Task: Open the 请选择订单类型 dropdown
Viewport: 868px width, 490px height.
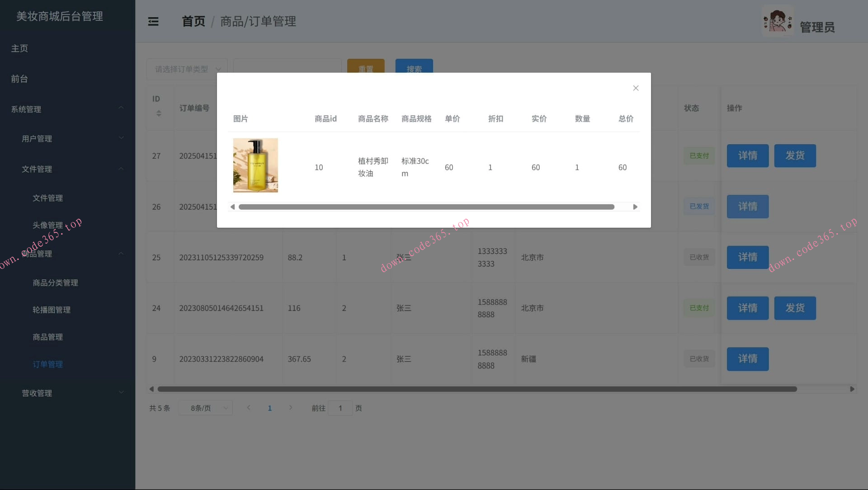Action: click(x=187, y=69)
